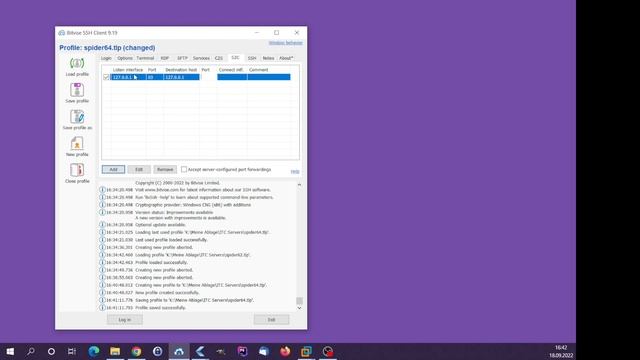Viewport: 640px width, 360px height.
Task: Click the Exit button
Action: (x=271, y=320)
